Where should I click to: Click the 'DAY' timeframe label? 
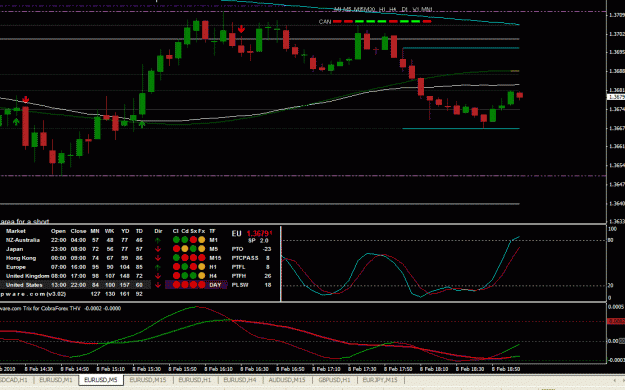215,285
